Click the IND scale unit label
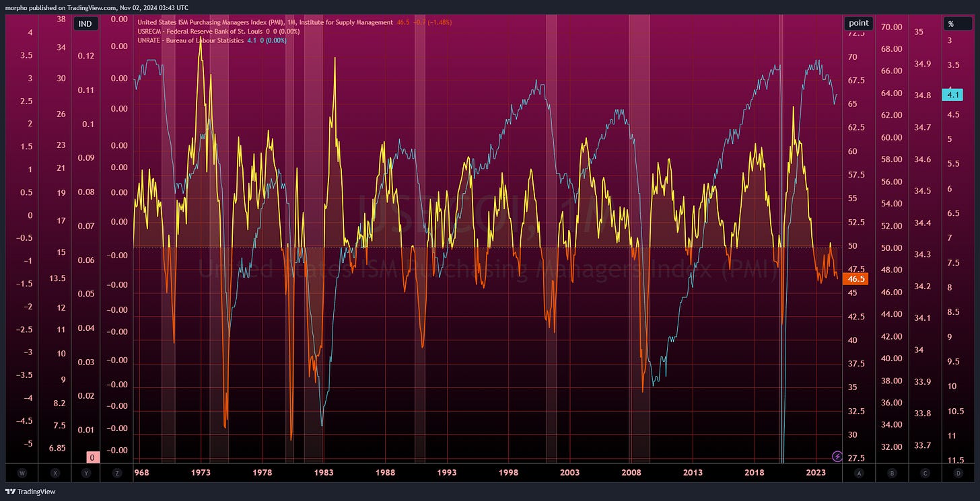Viewport: 980px width, 501px height. 86,23
